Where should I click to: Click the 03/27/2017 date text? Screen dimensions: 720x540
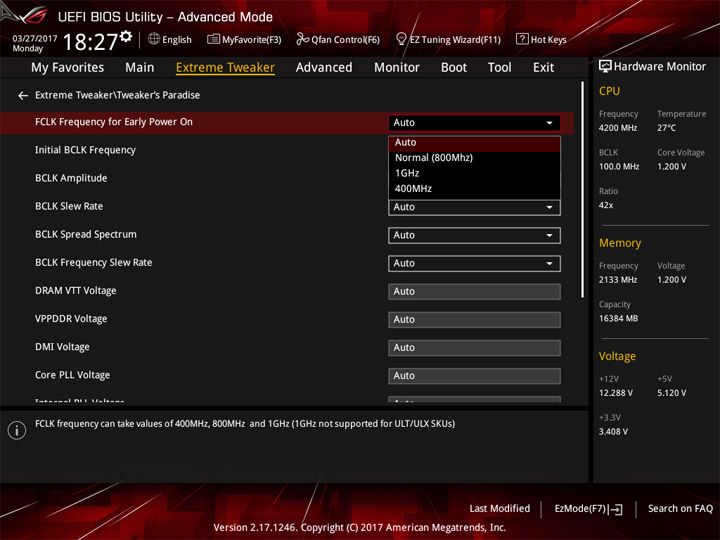coord(35,39)
